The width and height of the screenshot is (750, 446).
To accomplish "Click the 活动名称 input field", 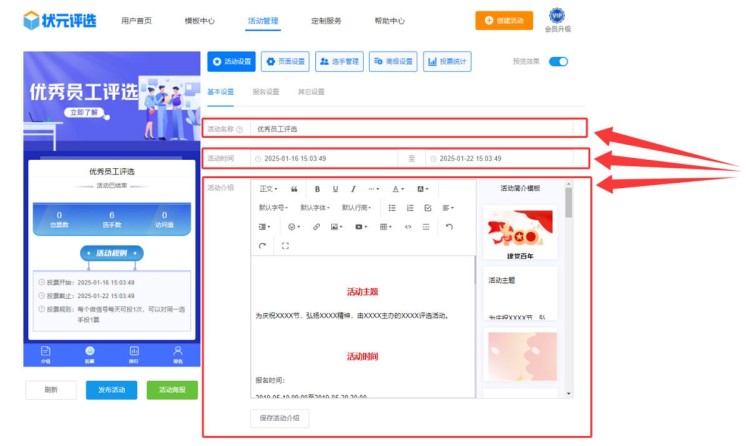I will click(x=410, y=129).
